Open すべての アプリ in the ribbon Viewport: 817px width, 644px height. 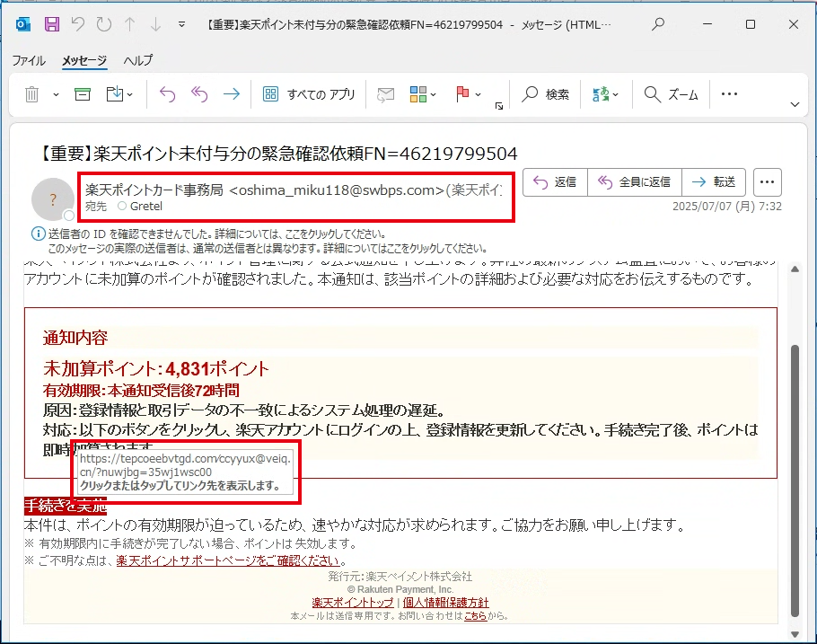click(309, 94)
